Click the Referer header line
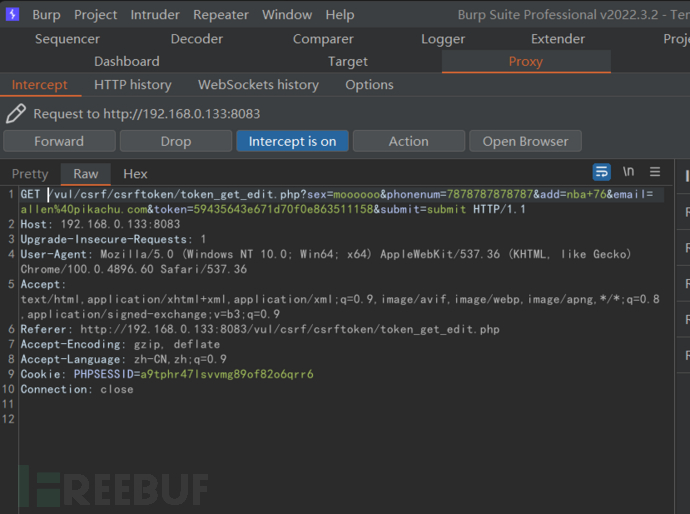The height and width of the screenshot is (514, 690). [260, 329]
